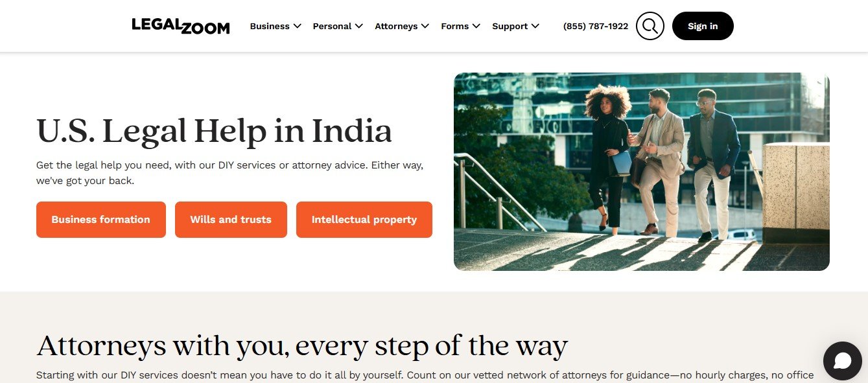Viewport: 868px width, 383px height.
Task: Expand the Support menu chevron
Action: 535,26
